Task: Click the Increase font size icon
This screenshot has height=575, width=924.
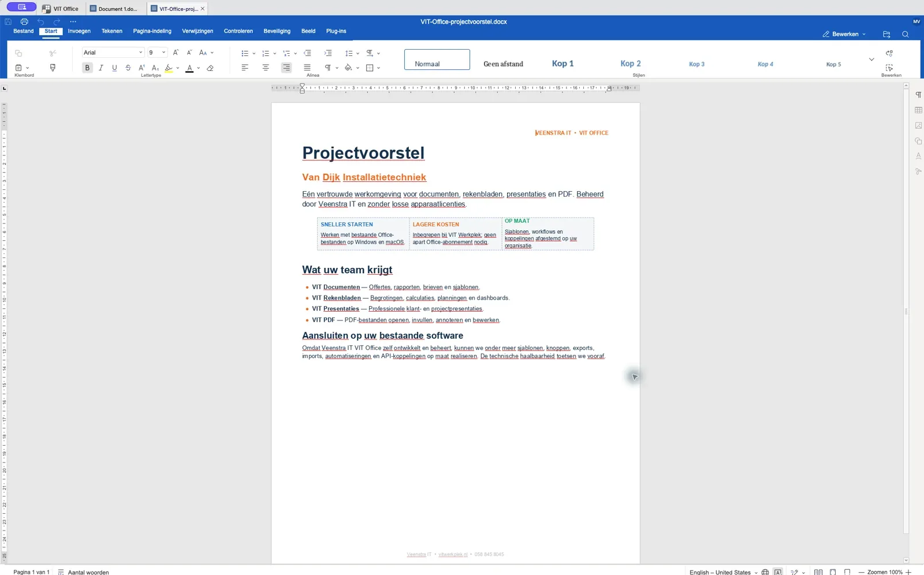Action: (176, 53)
